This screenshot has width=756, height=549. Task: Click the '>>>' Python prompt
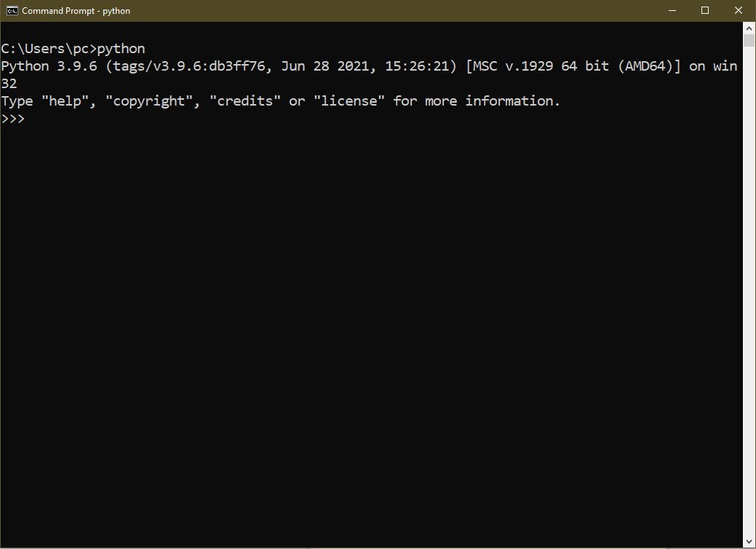[13, 119]
